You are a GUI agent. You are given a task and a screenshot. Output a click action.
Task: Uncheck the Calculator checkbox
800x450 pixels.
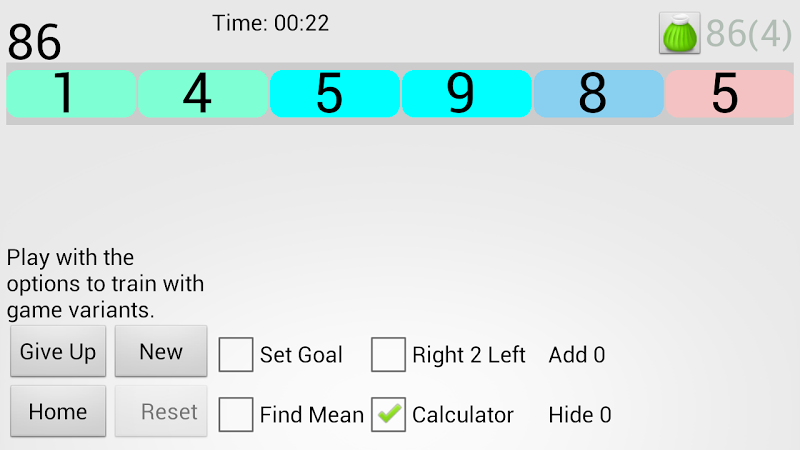pos(388,414)
